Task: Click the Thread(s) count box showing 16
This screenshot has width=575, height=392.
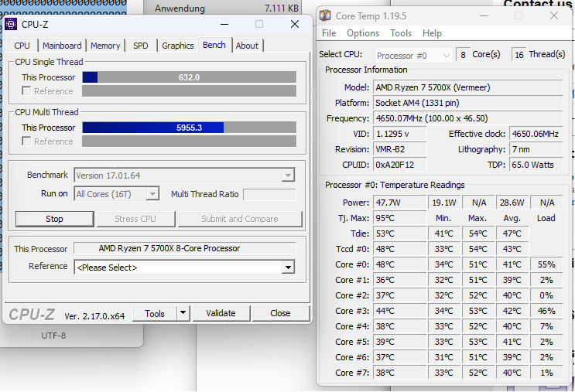Action: coord(519,55)
